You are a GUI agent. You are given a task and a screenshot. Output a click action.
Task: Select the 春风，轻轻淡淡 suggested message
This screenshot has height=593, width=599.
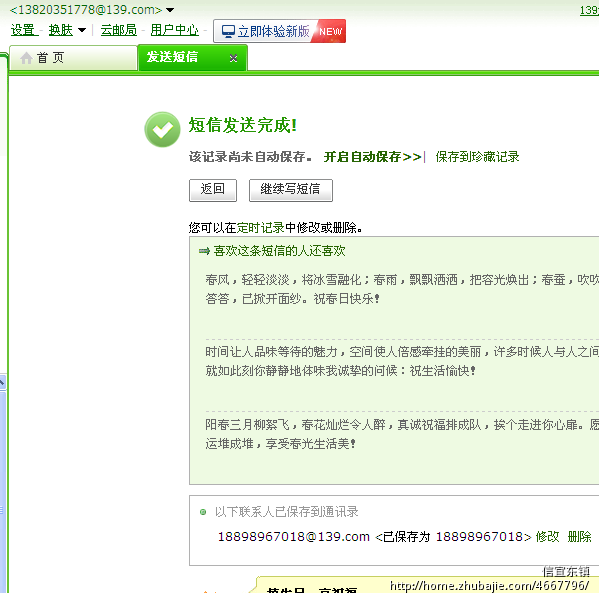[x=402, y=289]
